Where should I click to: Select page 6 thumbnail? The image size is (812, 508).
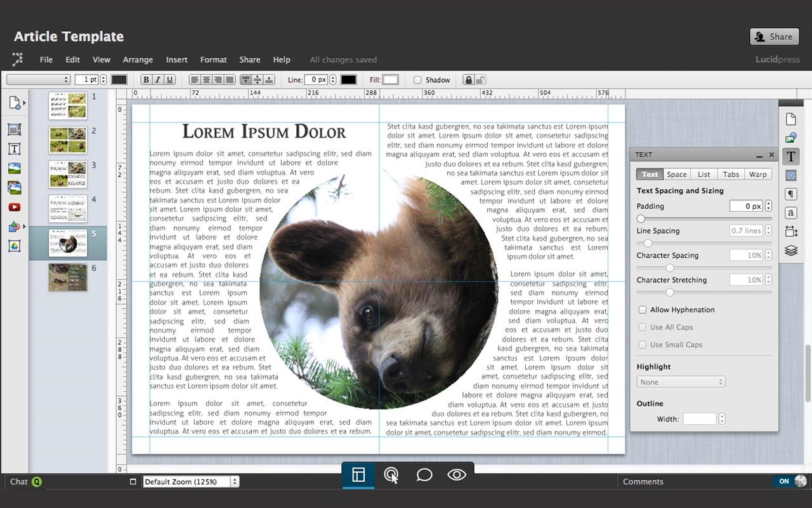pyautogui.click(x=68, y=277)
